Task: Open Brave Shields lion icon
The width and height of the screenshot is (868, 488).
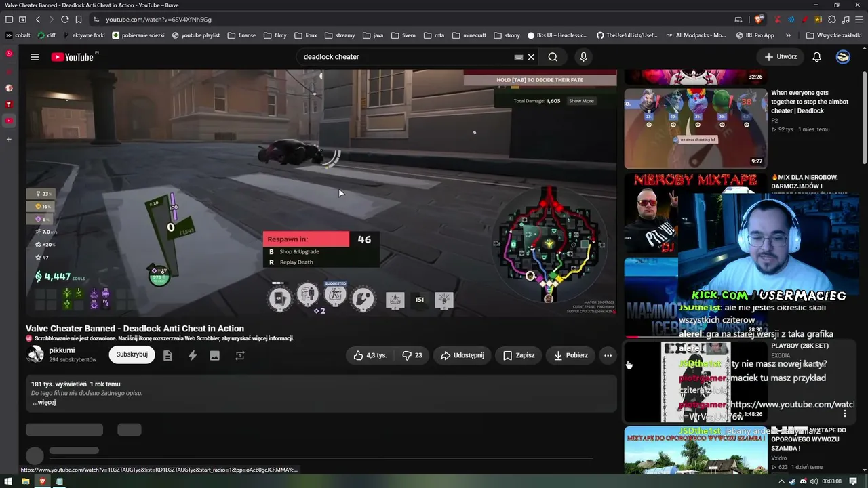Action: [x=759, y=20]
